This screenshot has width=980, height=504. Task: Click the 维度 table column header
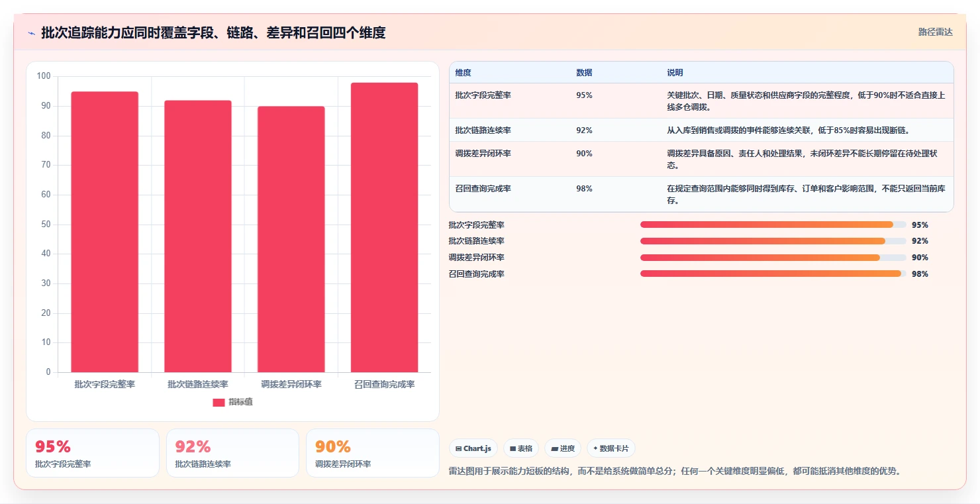coord(463,73)
